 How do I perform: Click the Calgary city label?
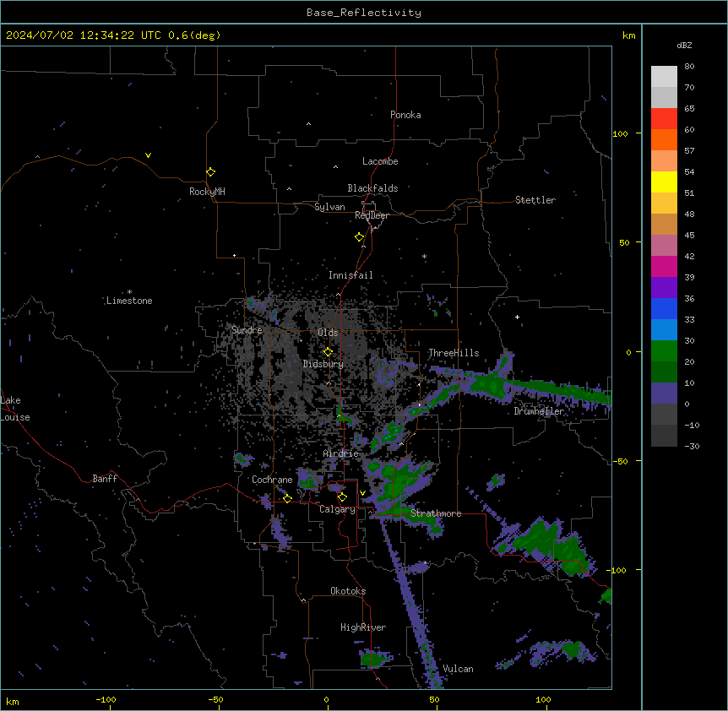337,509
